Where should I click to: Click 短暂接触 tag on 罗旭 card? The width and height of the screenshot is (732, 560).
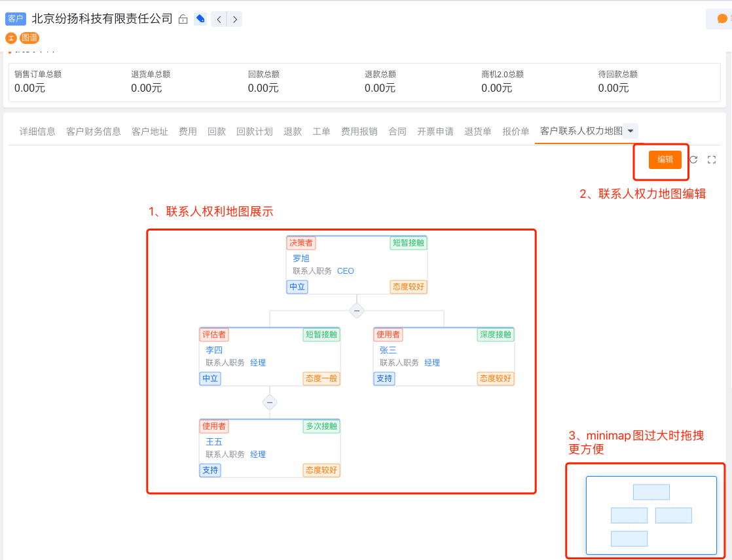coord(409,243)
